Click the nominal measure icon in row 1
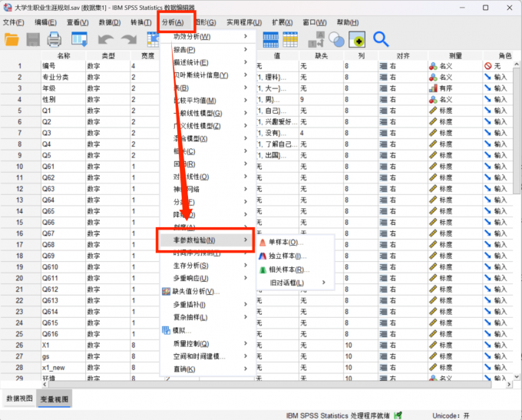Screen dimensions: 522x420 (433, 66)
